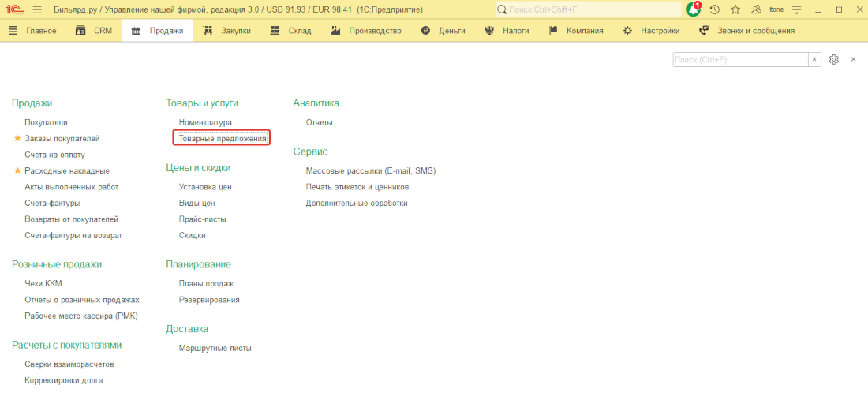This screenshot has height=411, width=868.
Task: Open the Товарные предложения link
Action: [x=223, y=138]
